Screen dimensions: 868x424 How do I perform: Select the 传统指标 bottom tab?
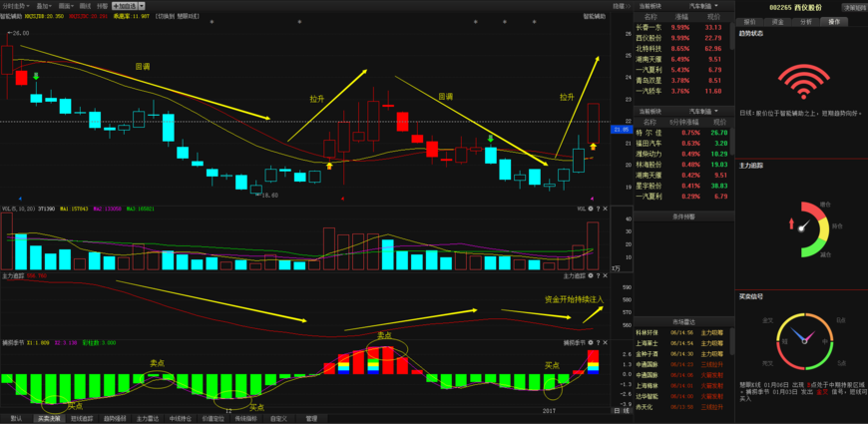(x=246, y=418)
